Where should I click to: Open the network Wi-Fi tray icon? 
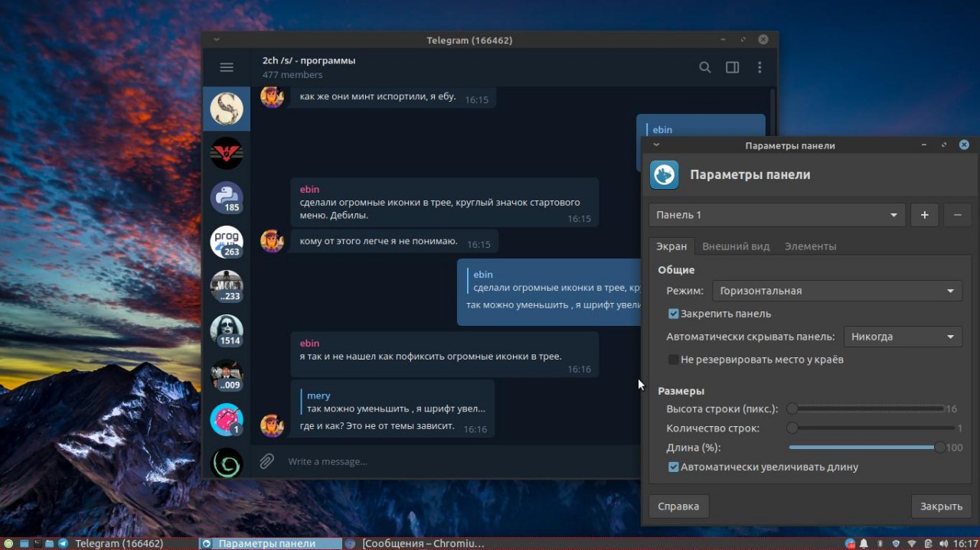(x=912, y=544)
